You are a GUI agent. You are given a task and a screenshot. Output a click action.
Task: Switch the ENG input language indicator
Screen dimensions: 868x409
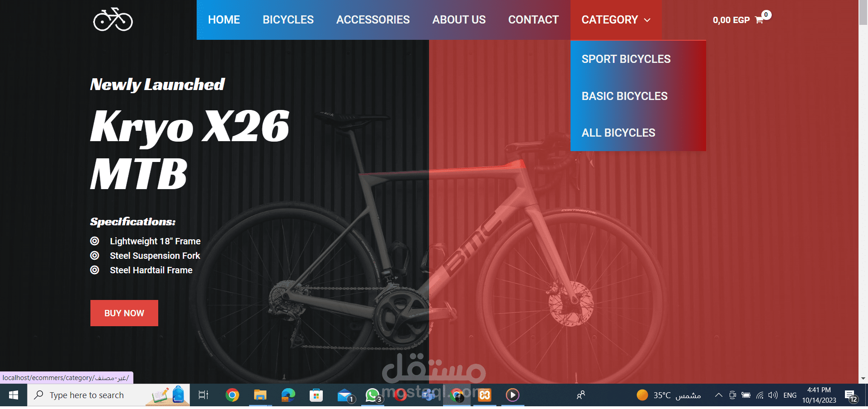[x=790, y=395]
